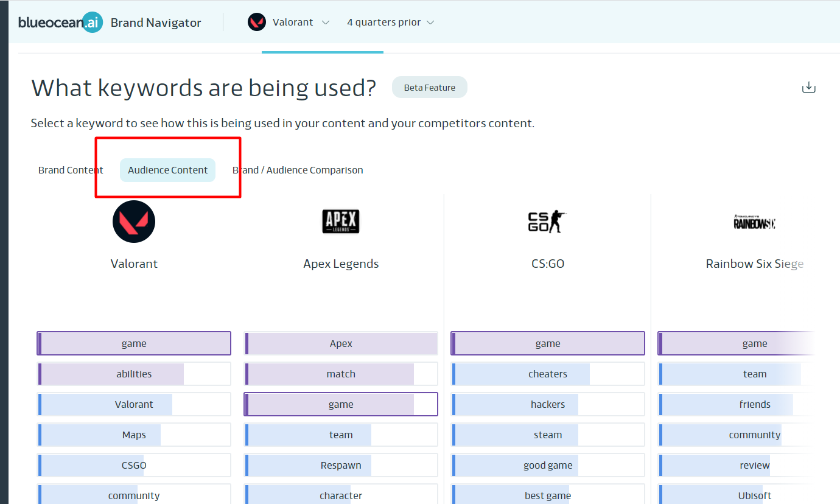Viewport: 840px width, 504px height.
Task: Click the download icon
Action: click(x=808, y=88)
